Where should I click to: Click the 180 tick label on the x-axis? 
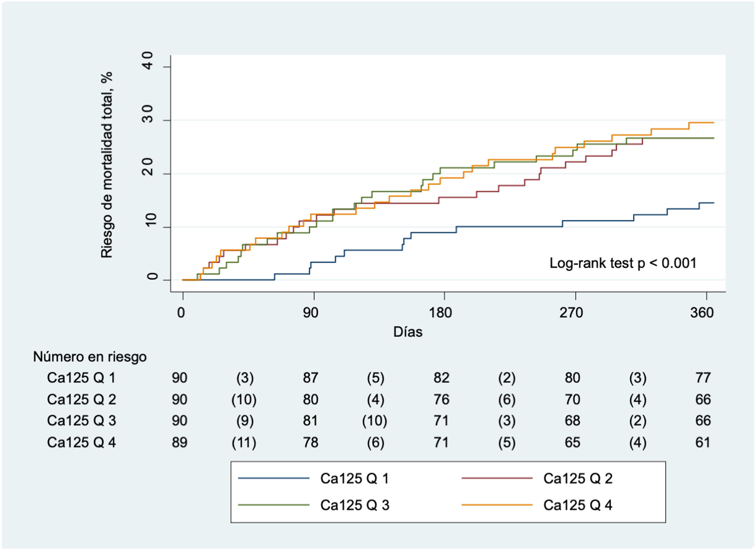(440, 313)
